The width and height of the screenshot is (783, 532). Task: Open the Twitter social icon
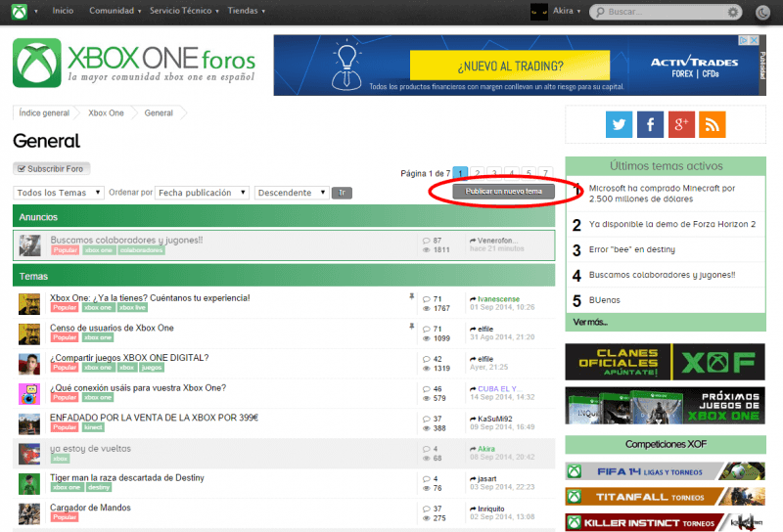619,124
